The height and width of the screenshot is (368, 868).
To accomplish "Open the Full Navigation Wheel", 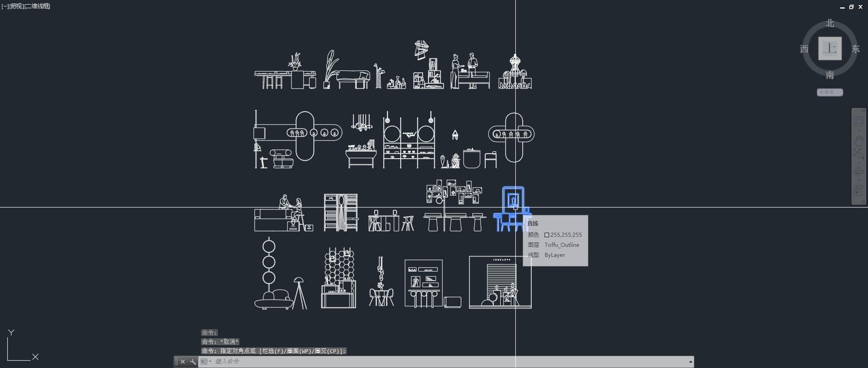I will (x=858, y=122).
